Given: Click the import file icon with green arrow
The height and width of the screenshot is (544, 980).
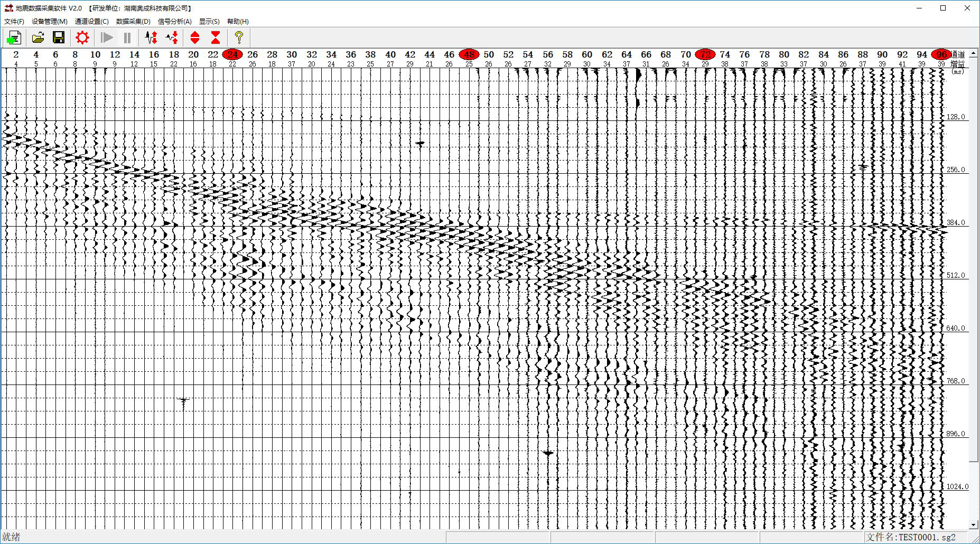Looking at the screenshot, I should [14, 38].
